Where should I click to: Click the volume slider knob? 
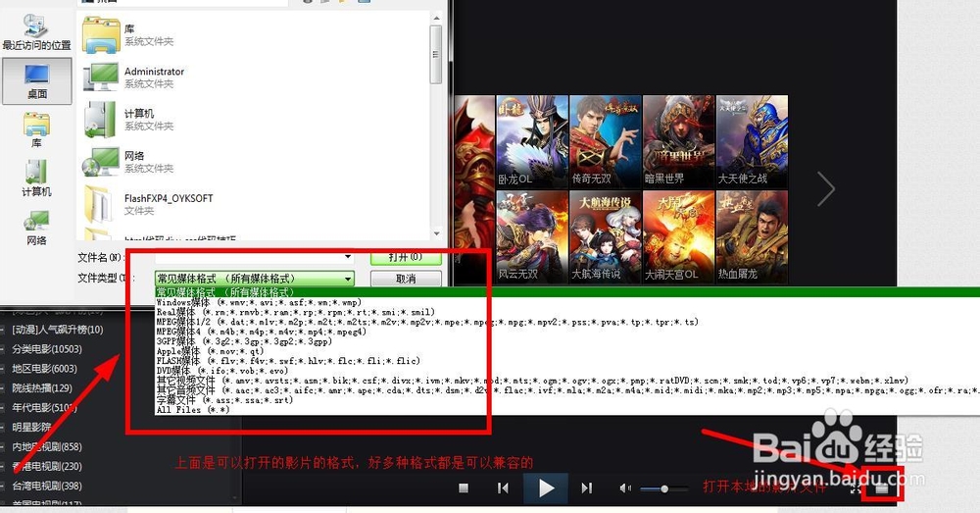coord(664,488)
